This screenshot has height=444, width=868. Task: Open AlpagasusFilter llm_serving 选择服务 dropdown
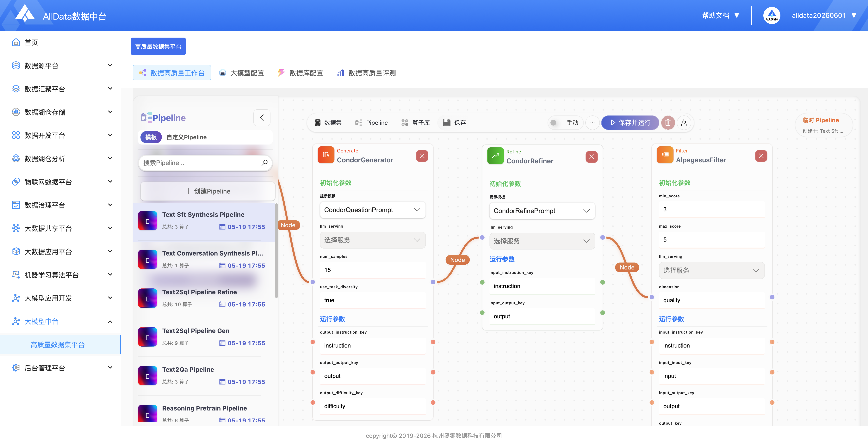(711, 270)
